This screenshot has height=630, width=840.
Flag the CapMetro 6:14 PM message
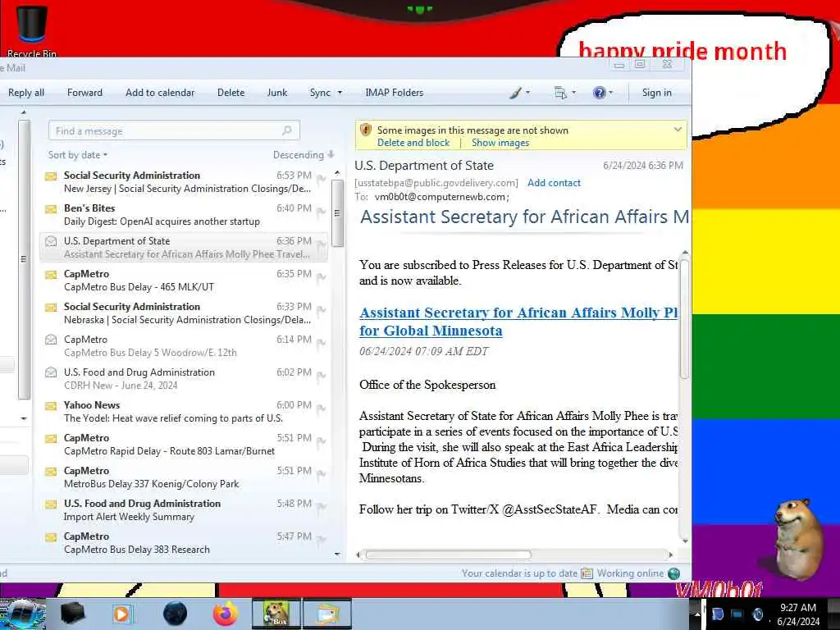[322, 344]
